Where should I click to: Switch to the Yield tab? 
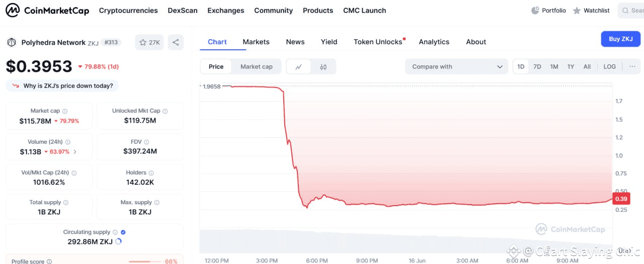coord(329,42)
